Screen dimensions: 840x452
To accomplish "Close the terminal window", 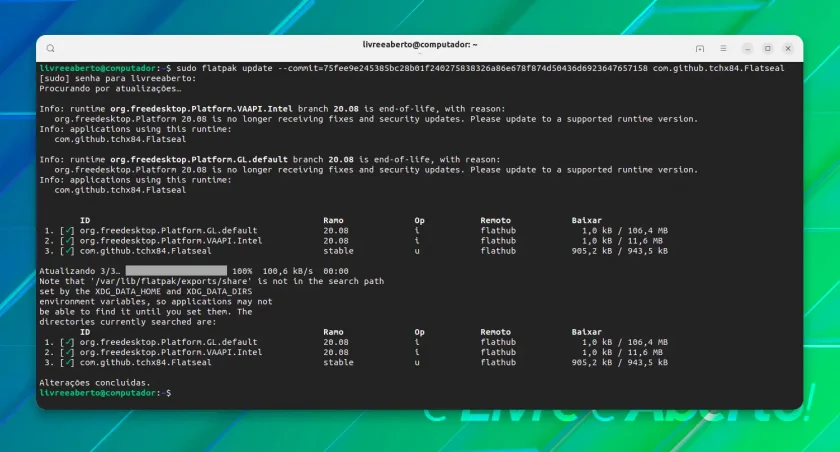I will (x=788, y=48).
